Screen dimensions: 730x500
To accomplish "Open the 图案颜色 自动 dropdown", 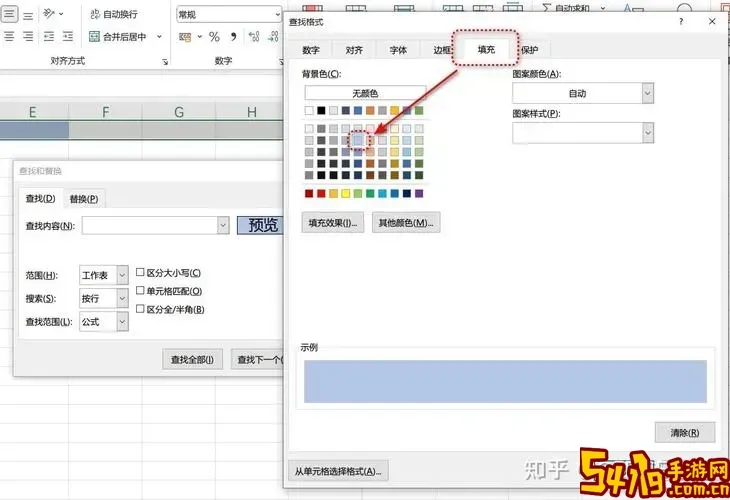I will click(x=647, y=93).
